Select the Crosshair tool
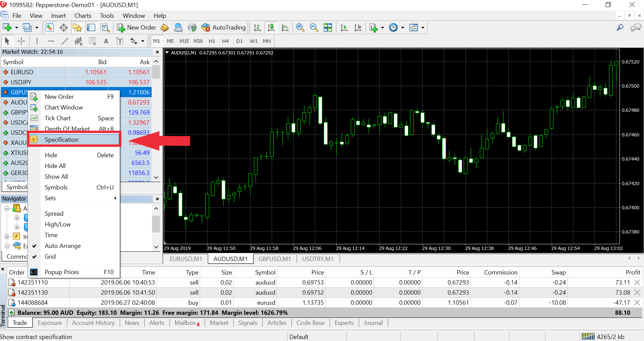 tap(21, 41)
